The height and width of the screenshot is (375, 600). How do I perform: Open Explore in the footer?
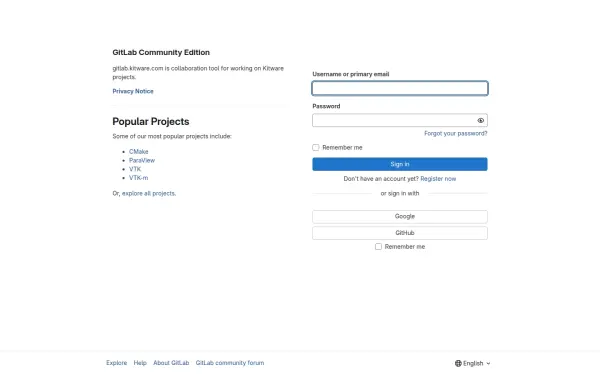[x=117, y=363]
